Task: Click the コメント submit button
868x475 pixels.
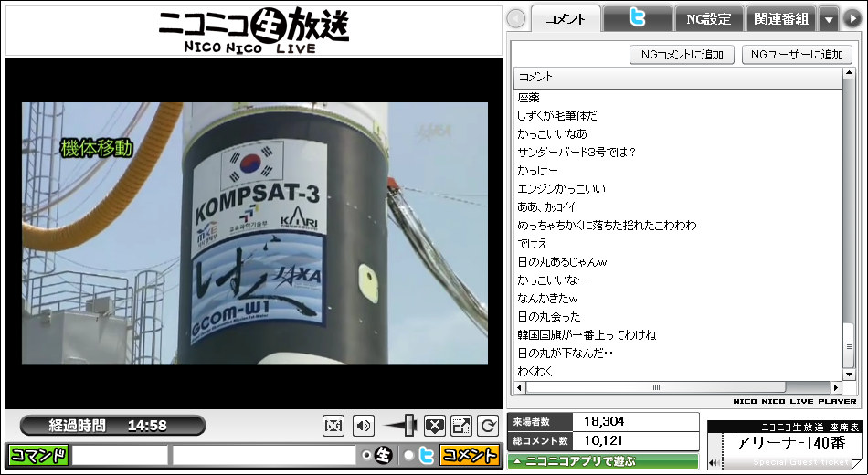Action: click(470, 455)
